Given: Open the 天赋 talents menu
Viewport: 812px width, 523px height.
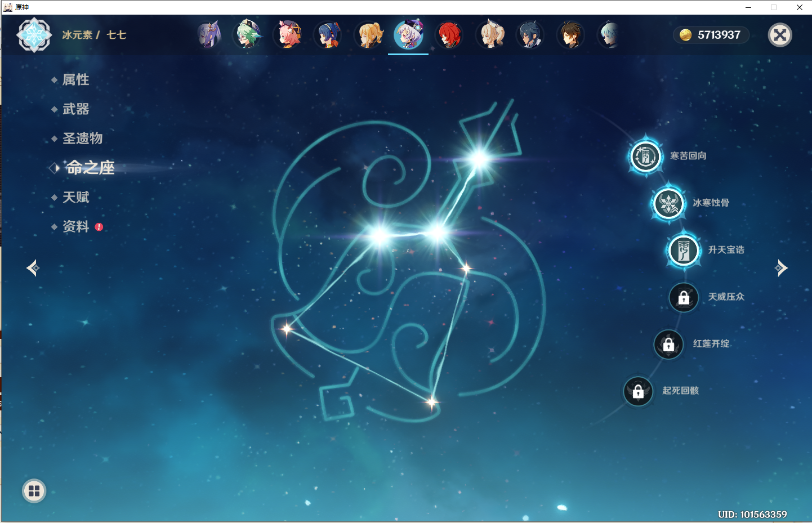Looking at the screenshot, I should pos(76,198).
